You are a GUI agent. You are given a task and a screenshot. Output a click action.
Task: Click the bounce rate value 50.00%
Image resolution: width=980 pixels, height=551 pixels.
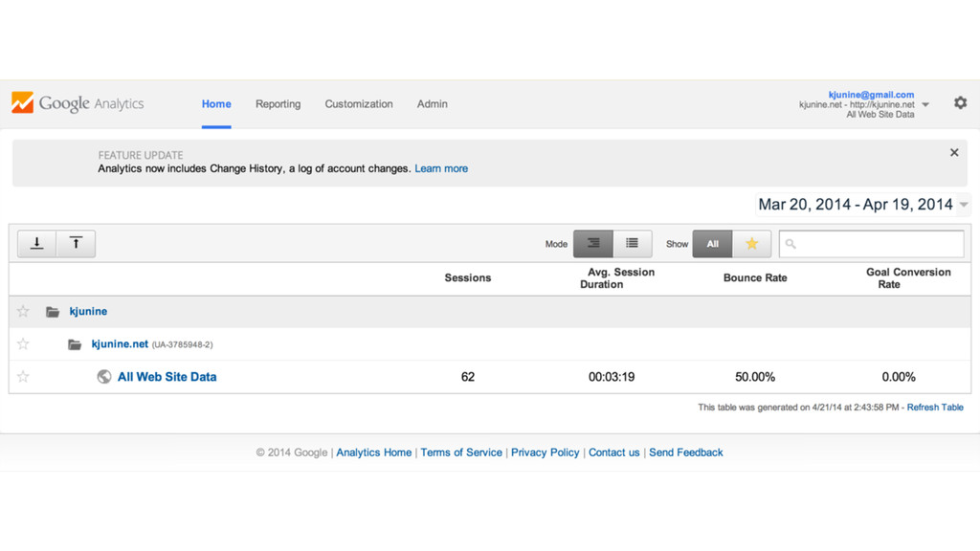click(755, 377)
